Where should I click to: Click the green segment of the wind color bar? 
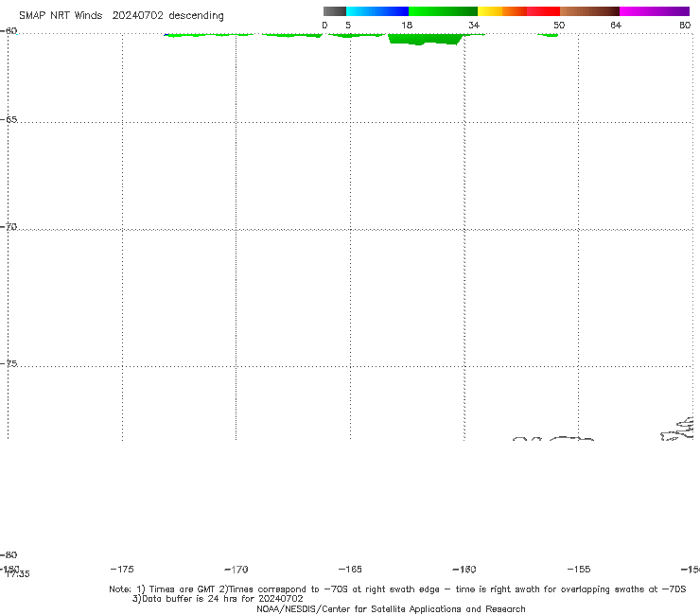tap(443, 11)
